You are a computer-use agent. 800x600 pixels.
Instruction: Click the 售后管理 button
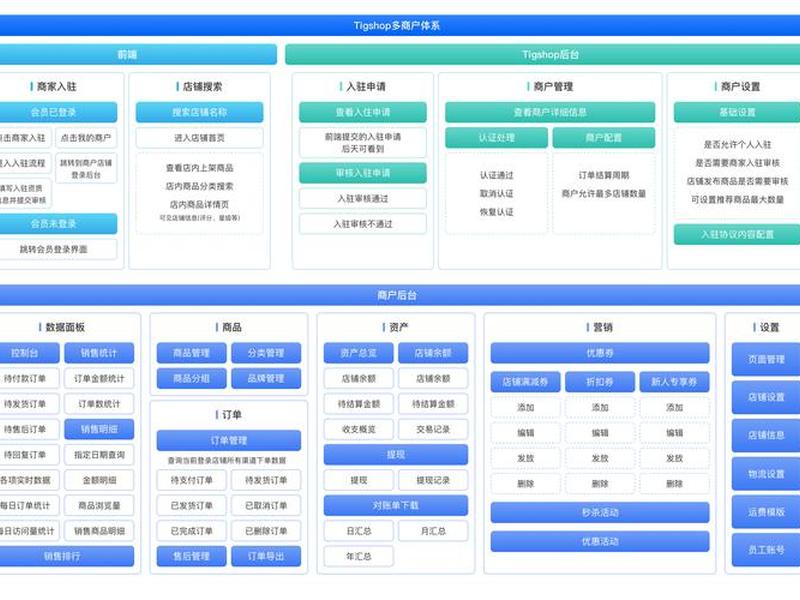191,556
